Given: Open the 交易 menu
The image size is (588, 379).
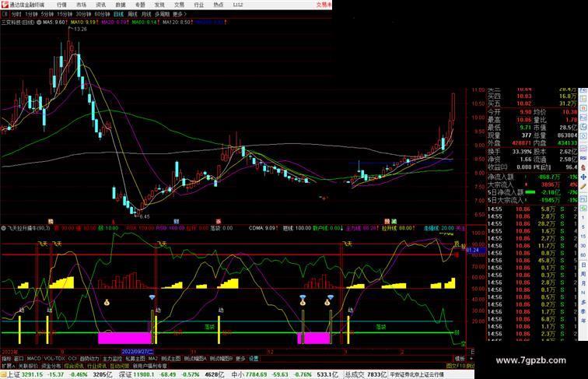Looking at the screenshot, I should tap(179, 5).
